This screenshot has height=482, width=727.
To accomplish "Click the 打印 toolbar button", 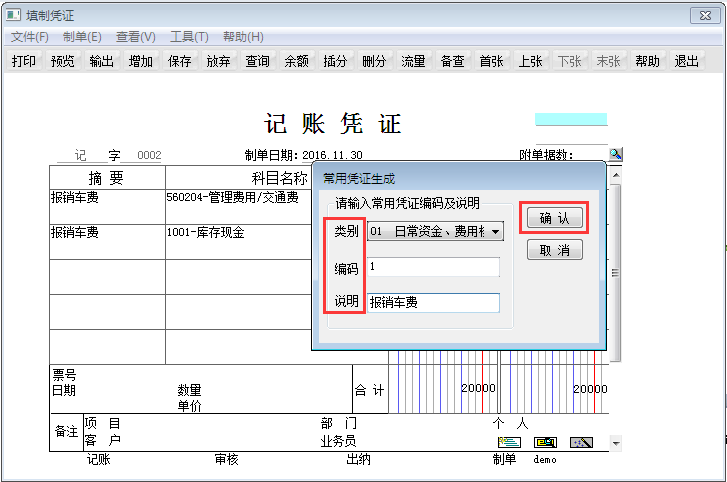I will [24, 61].
